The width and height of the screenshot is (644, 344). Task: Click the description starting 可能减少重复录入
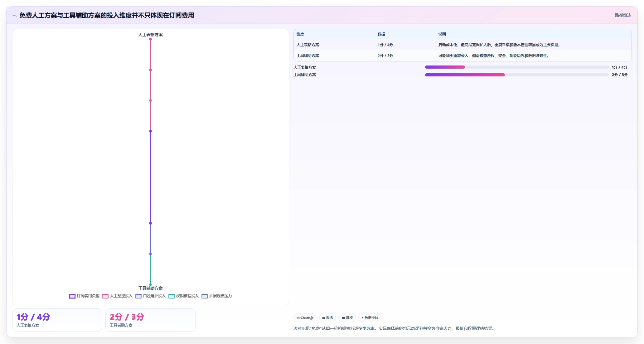[x=494, y=56]
